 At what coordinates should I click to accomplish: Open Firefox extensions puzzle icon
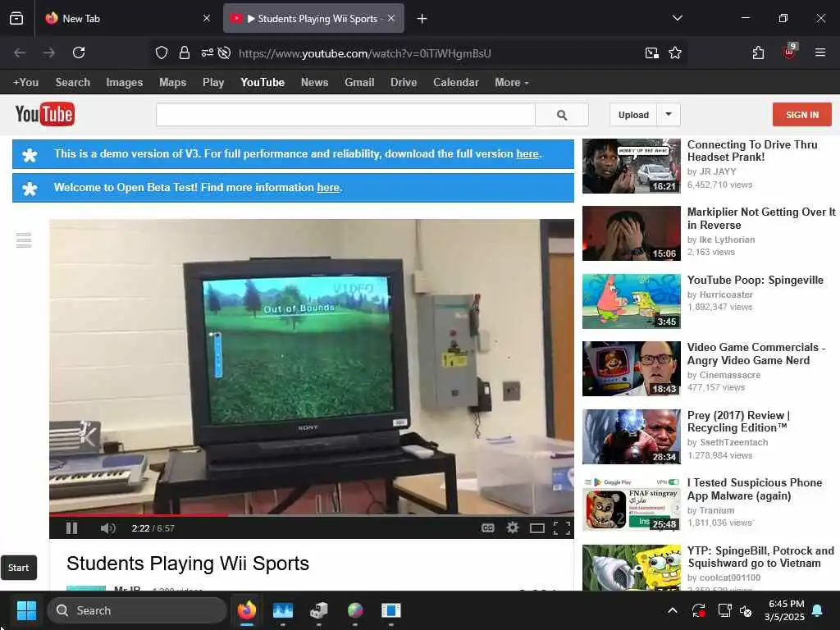point(758,52)
